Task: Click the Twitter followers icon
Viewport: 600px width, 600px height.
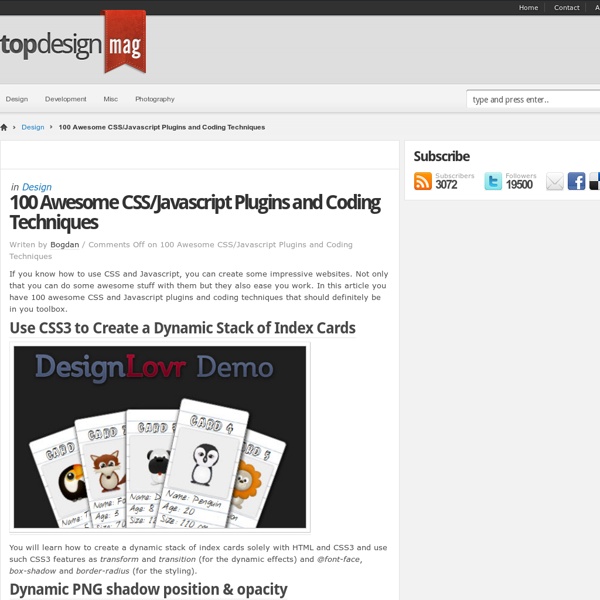Action: tap(493, 181)
